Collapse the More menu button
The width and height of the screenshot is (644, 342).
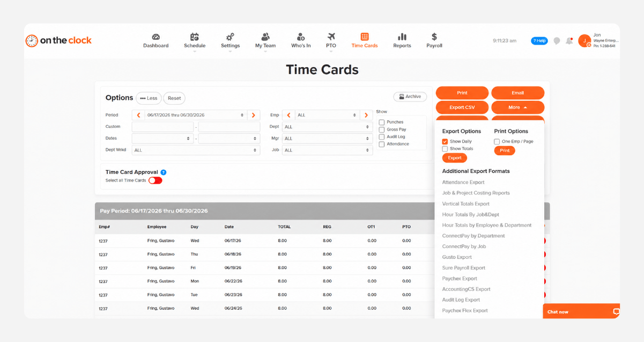(x=517, y=107)
